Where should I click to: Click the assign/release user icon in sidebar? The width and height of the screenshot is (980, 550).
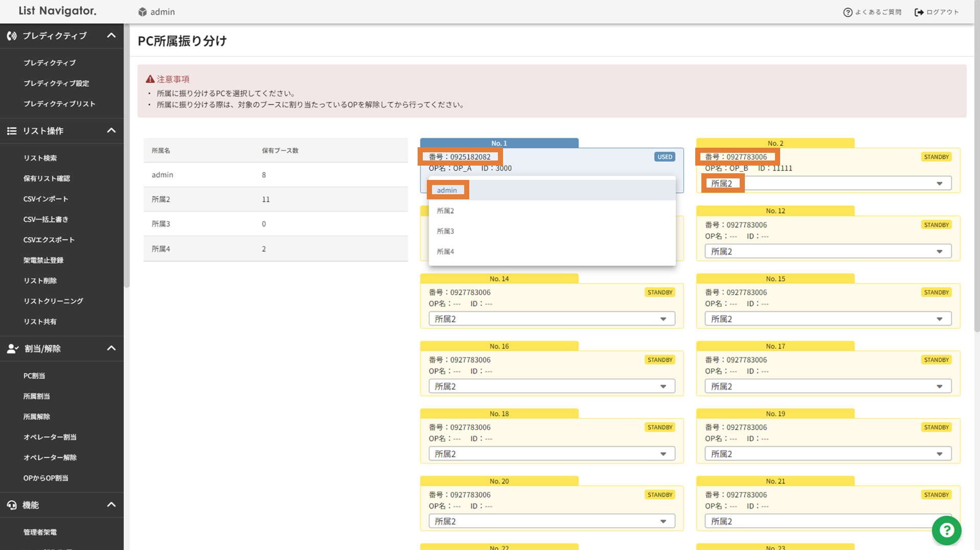12,349
